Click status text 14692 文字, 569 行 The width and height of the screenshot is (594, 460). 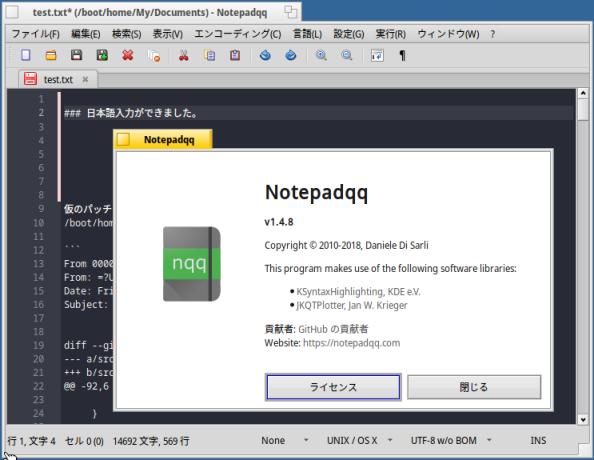[151, 441]
